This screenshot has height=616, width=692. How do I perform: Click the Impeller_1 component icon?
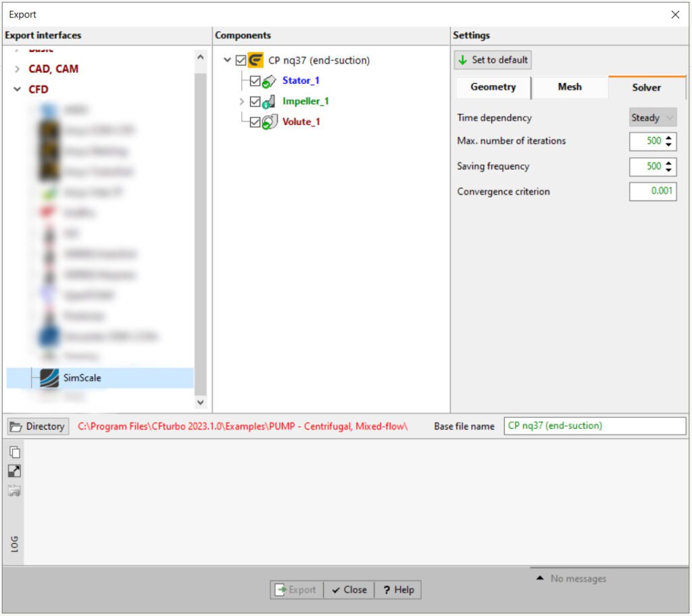pyautogui.click(x=269, y=101)
